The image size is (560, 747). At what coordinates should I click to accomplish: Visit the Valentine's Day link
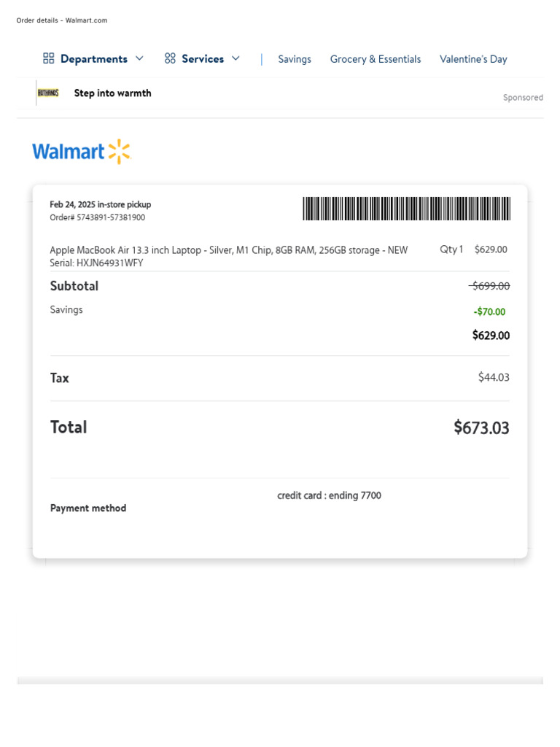tap(473, 59)
